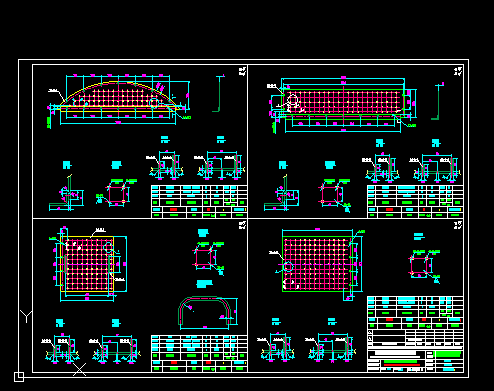Select the U-shaped bent bar detail
494x391 pixels.
(205, 311)
